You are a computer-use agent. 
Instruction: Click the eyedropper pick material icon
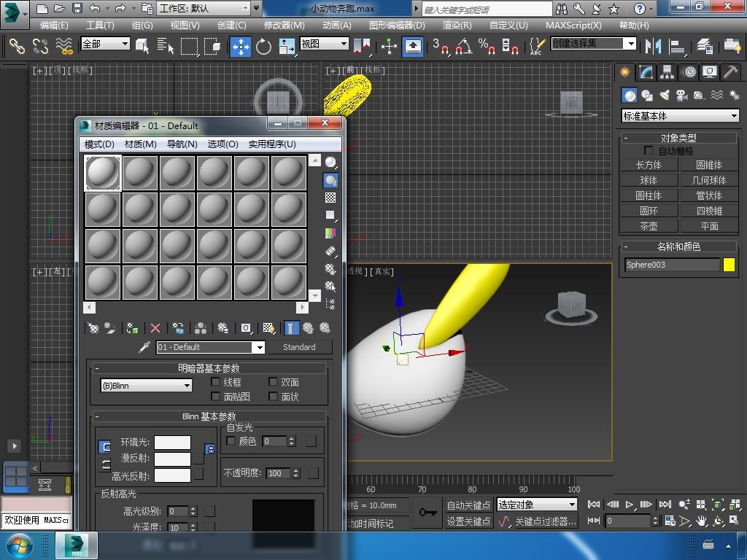[144, 347]
